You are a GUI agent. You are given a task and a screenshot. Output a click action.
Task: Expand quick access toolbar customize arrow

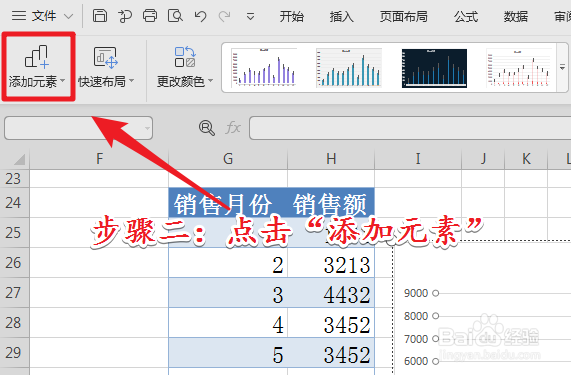point(250,17)
